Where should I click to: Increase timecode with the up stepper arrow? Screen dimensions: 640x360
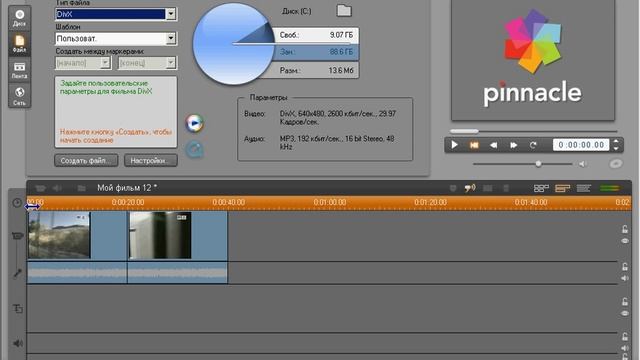click(616, 142)
